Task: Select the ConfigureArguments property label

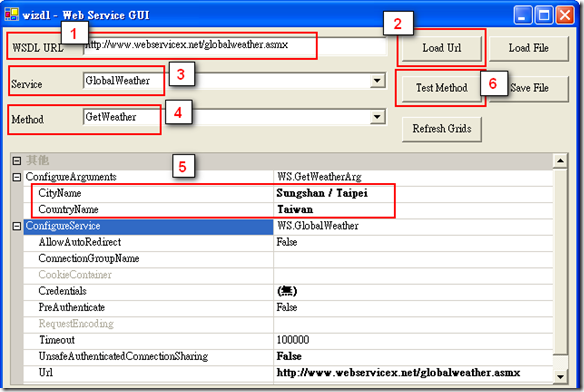Action: click(x=71, y=177)
